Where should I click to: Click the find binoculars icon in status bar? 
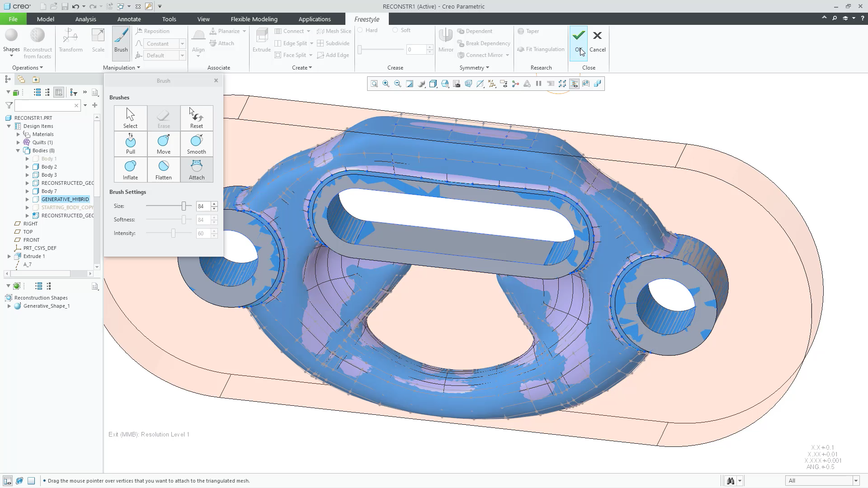point(730,481)
